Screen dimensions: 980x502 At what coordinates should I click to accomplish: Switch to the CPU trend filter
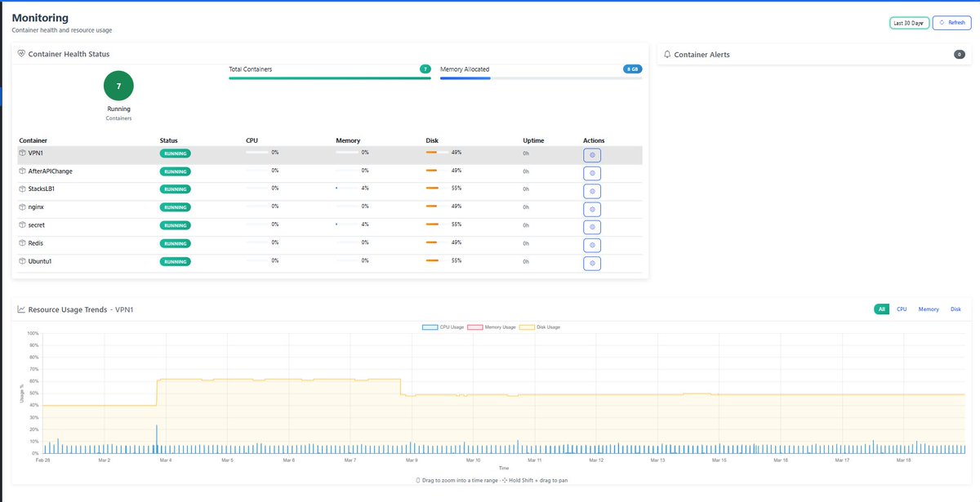click(902, 309)
